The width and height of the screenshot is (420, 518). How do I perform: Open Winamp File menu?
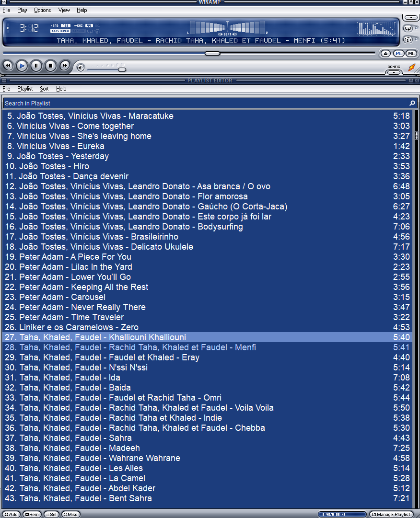(6, 10)
